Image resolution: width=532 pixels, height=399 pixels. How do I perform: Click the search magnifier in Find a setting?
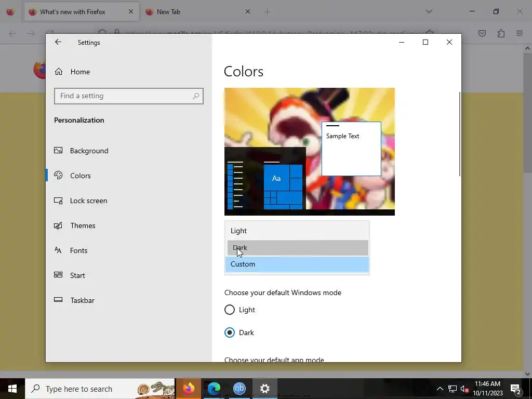(x=196, y=96)
